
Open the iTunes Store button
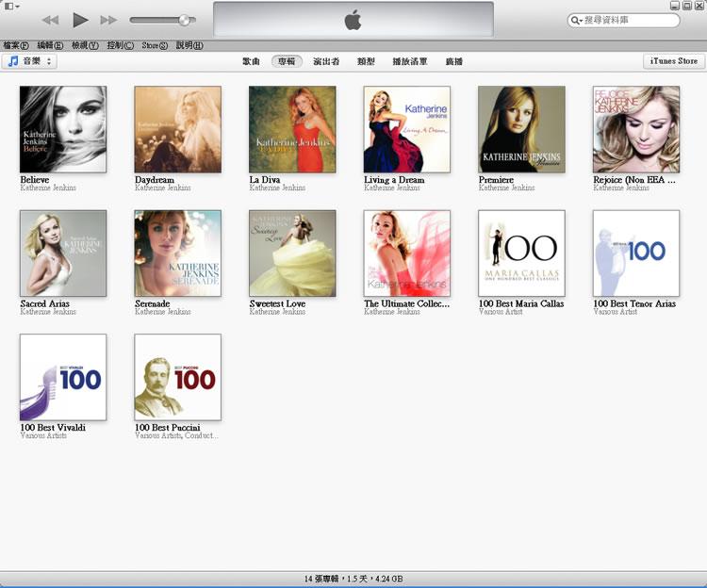(674, 61)
